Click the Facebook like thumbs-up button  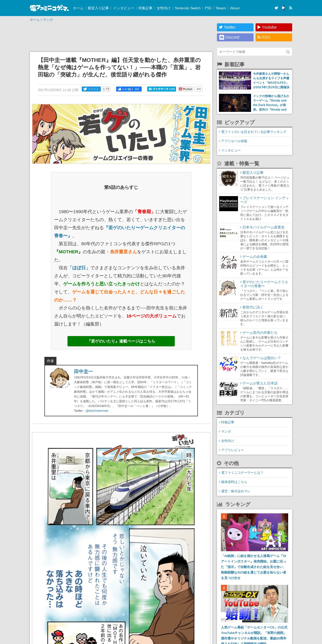pos(129,89)
